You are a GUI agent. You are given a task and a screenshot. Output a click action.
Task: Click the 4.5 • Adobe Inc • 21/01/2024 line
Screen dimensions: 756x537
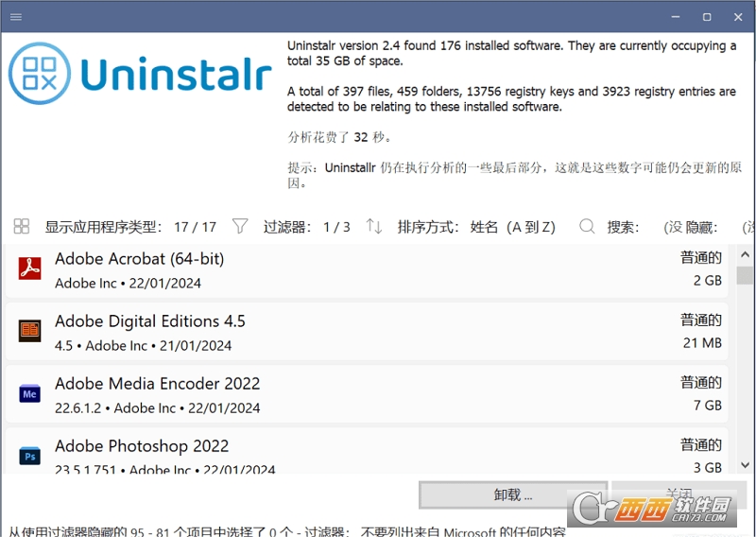[x=144, y=345]
